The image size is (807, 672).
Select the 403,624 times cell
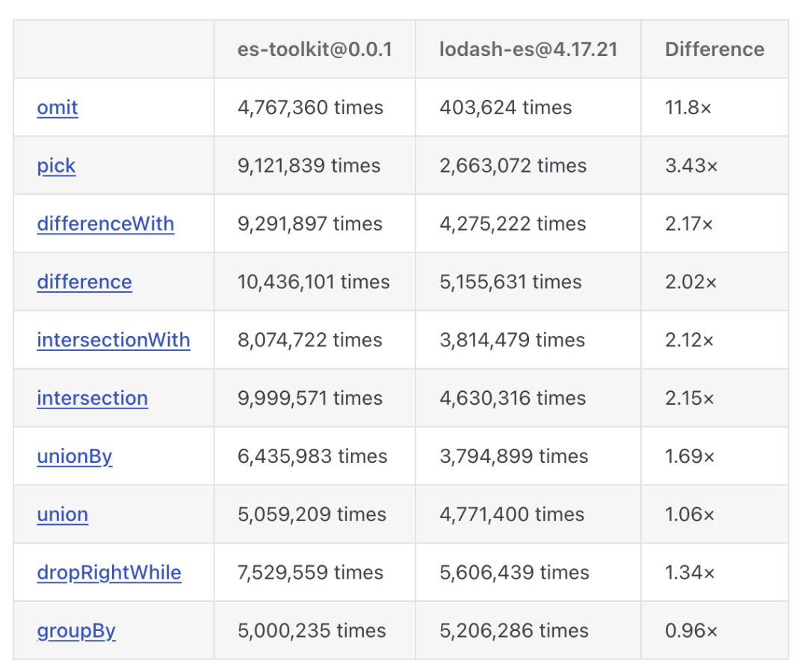click(x=528, y=108)
